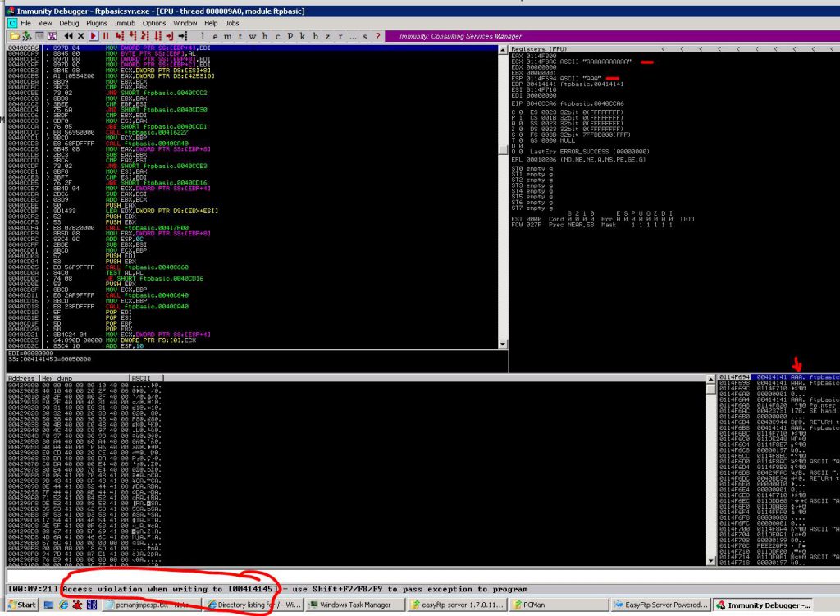The image size is (840, 616).
Task: Click the Restart program rewind icon
Action: pos(69,36)
